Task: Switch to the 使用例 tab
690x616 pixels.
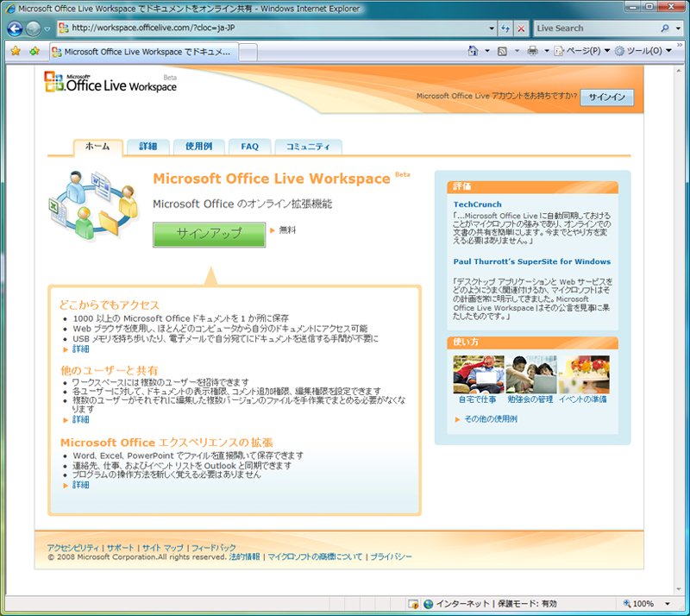Action: click(x=199, y=147)
